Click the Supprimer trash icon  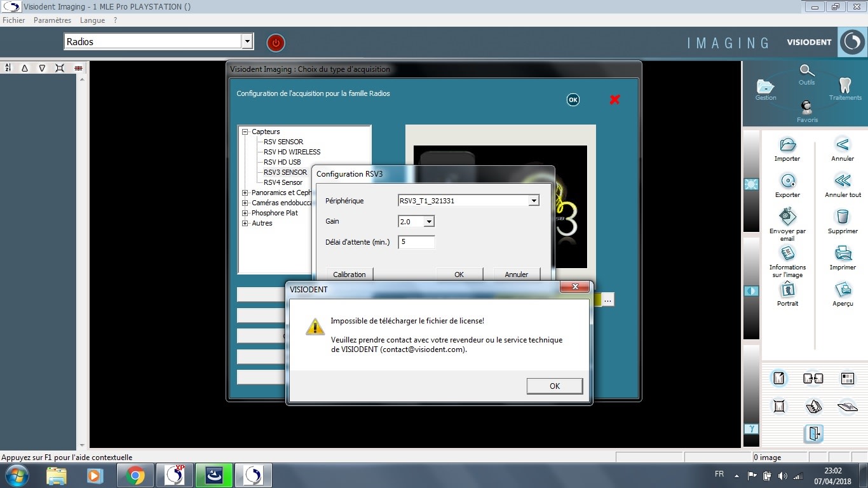click(843, 217)
